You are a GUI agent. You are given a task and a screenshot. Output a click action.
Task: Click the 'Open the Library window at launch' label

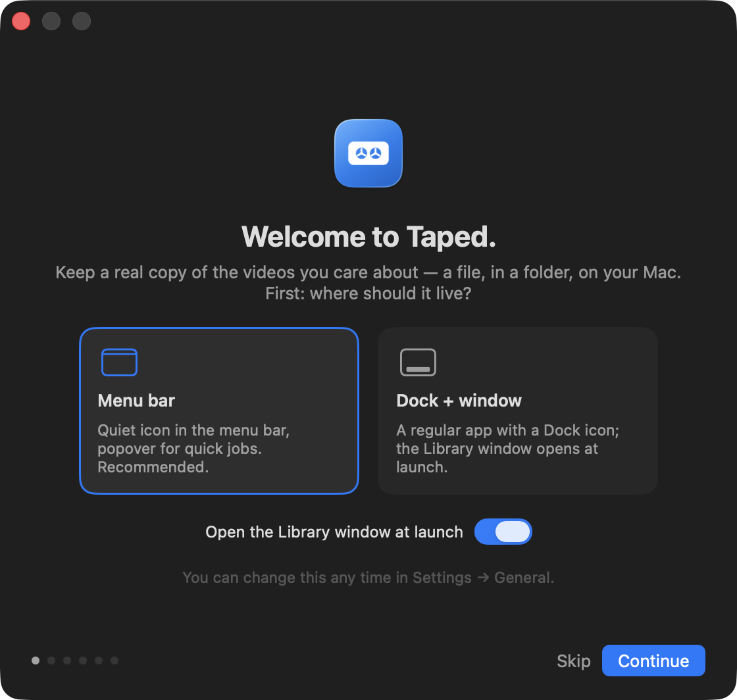[334, 532]
